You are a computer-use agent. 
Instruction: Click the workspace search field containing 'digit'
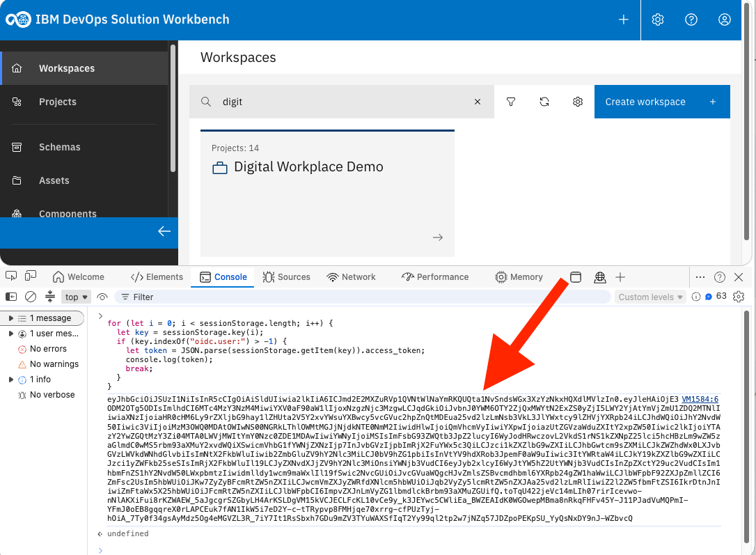(341, 102)
